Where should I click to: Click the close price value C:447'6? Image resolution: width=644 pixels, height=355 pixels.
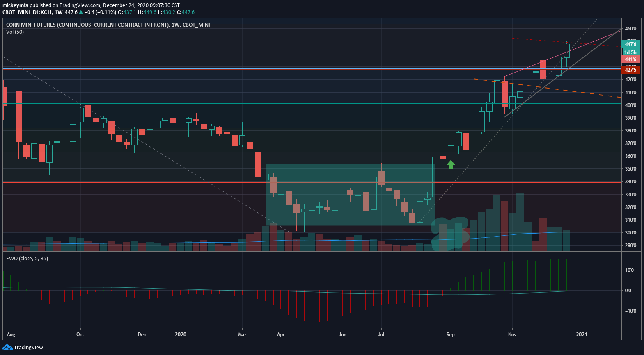click(x=186, y=12)
